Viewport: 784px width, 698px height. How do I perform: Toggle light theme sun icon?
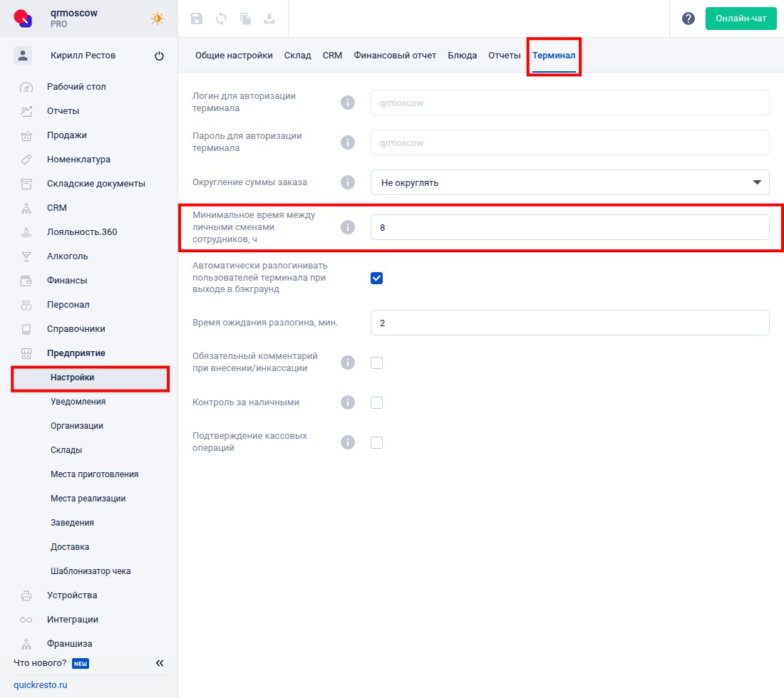click(158, 19)
